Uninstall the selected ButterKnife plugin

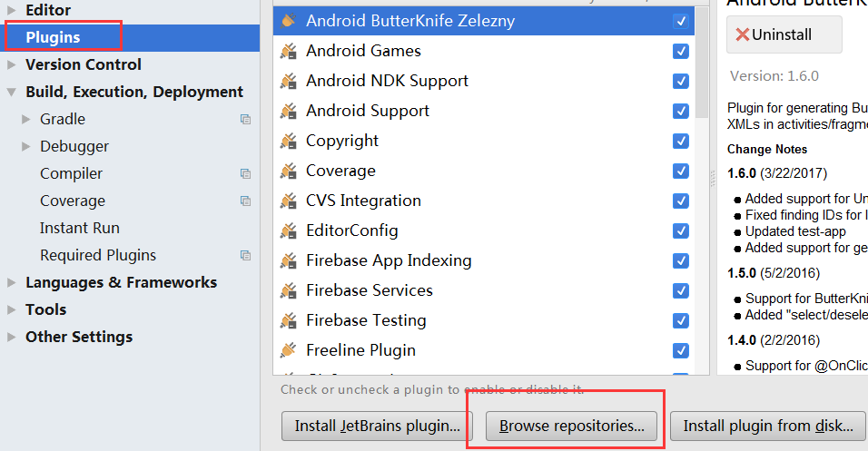click(x=784, y=35)
